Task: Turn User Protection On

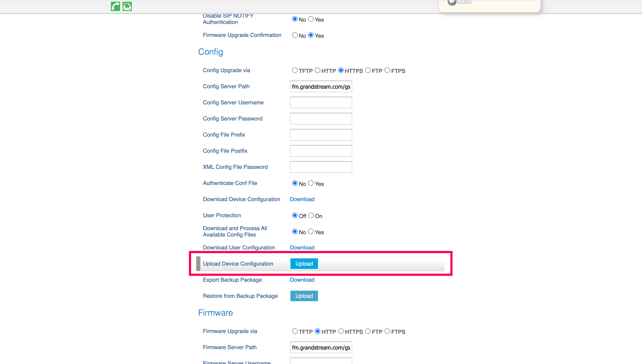Action: pyautogui.click(x=311, y=216)
